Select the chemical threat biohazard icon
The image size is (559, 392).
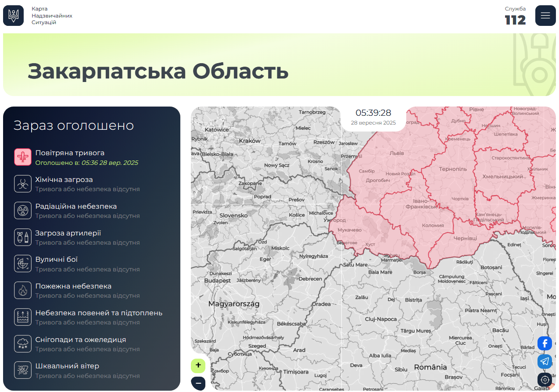pos(23,184)
